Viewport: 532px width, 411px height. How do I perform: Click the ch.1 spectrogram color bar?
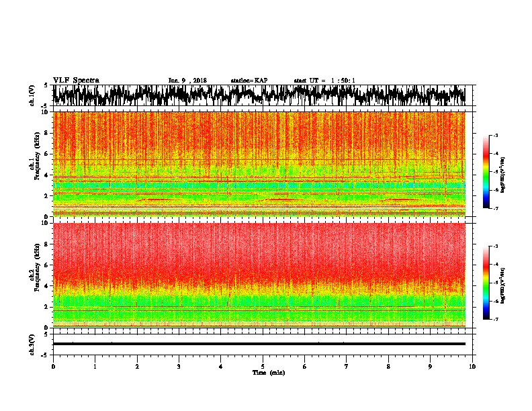coord(486,172)
